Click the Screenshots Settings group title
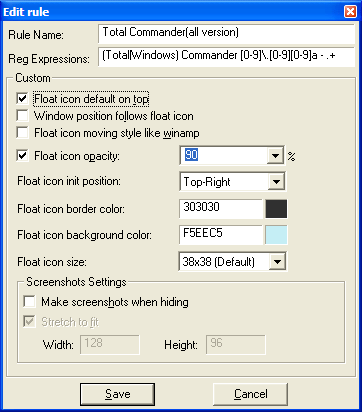 pyautogui.click(x=76, y=282)
